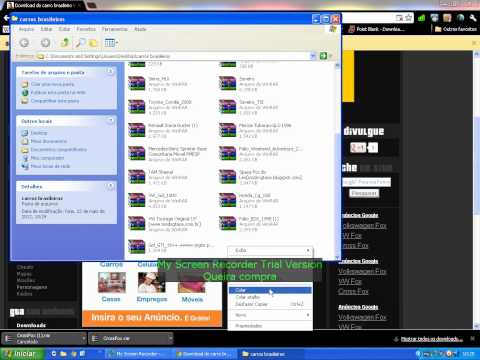480x360 pixels.
Task: Choose Colar in the context menu
Action: 270,290
